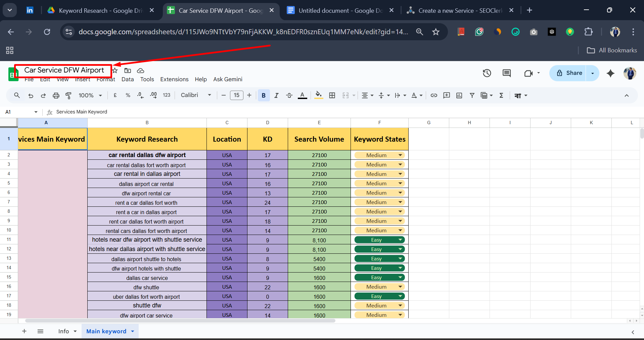Click the Insert link icon
Screen dimensions: 644x340
pyautogui.click(x=434, y=95)
